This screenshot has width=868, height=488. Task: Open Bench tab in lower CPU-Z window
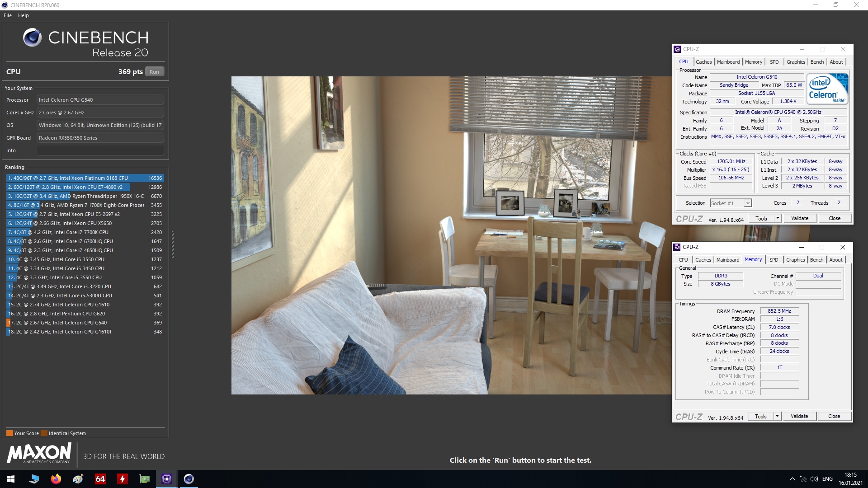pyautogui.click(x=816, y=260)
